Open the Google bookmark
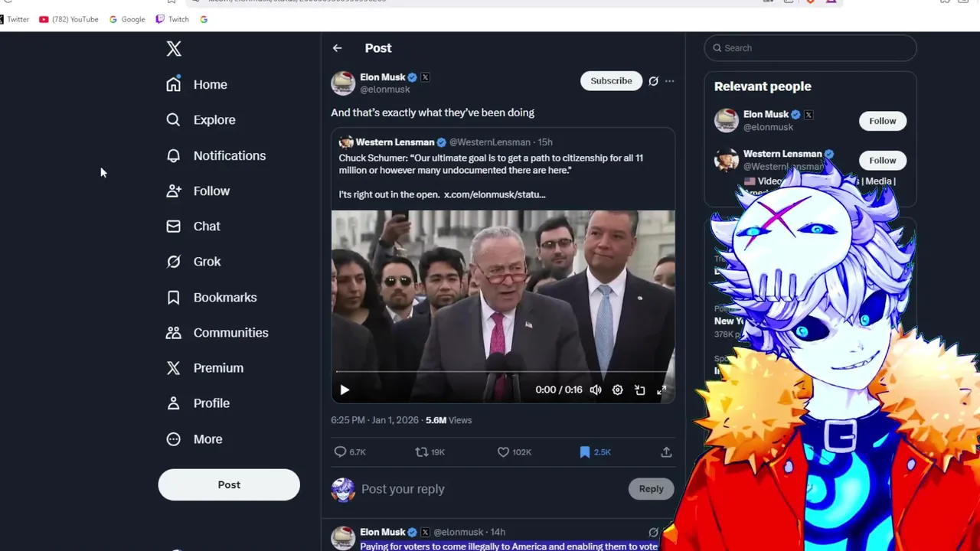The image size is (980, 551). pyautogui.click(x=127, y=19)
